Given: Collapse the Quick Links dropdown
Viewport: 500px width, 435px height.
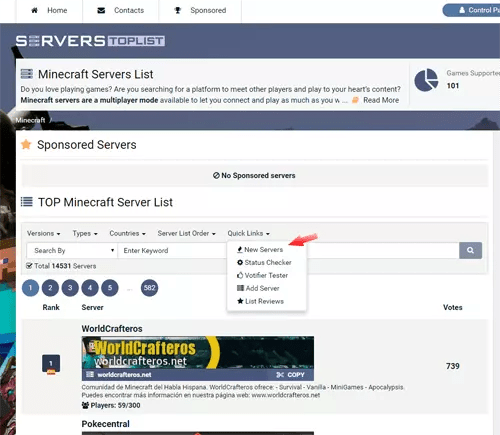Looking at the screenshot, I should tap(248, 233).
